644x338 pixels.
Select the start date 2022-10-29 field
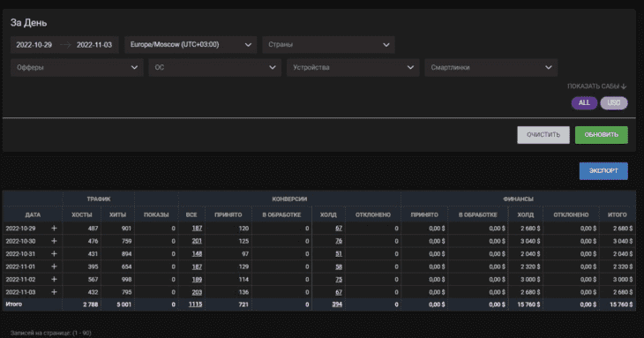click(34, 45)
